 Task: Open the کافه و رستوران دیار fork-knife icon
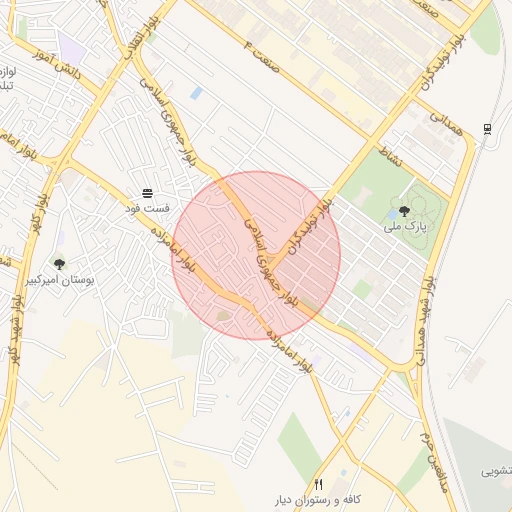point(319,484)
